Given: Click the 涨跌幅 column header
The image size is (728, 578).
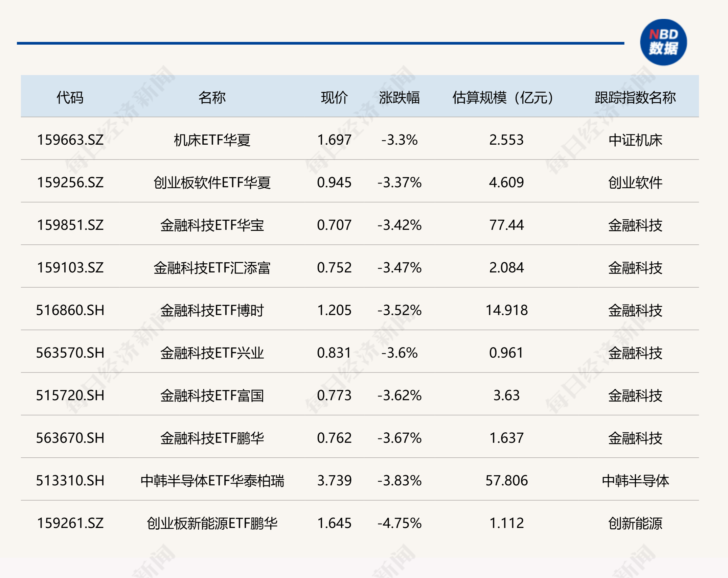Looking at the screenshot, I should pyautogui.click(x=399, y=98).
